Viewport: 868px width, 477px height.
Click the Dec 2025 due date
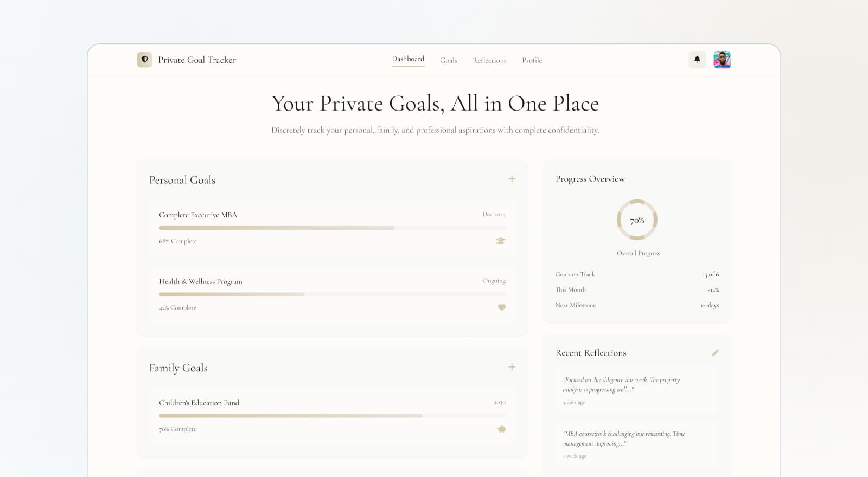coord(494,214)
